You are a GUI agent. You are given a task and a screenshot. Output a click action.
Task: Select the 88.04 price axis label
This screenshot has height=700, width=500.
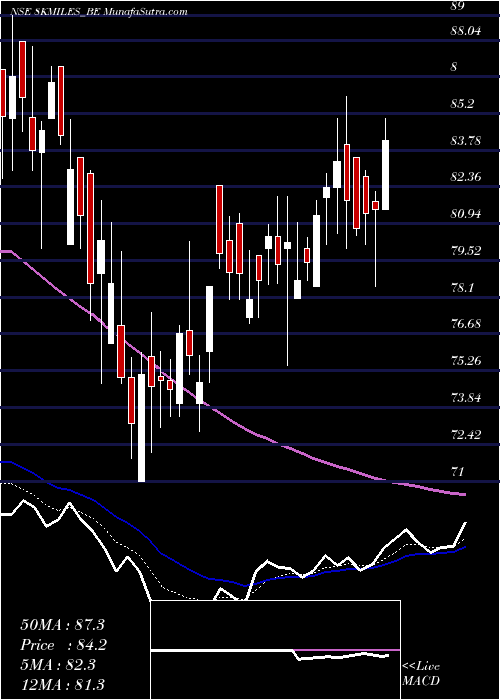coord(466,31)
